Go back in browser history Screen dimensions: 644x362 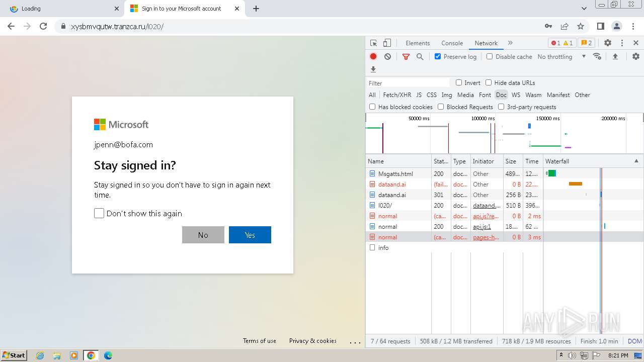(x=11, y=26)
